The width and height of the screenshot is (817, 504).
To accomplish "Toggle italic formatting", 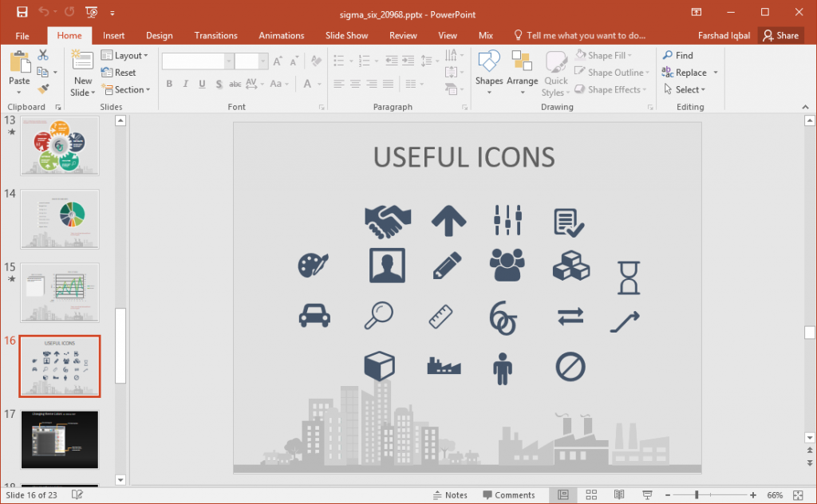I will pos(184,84).
